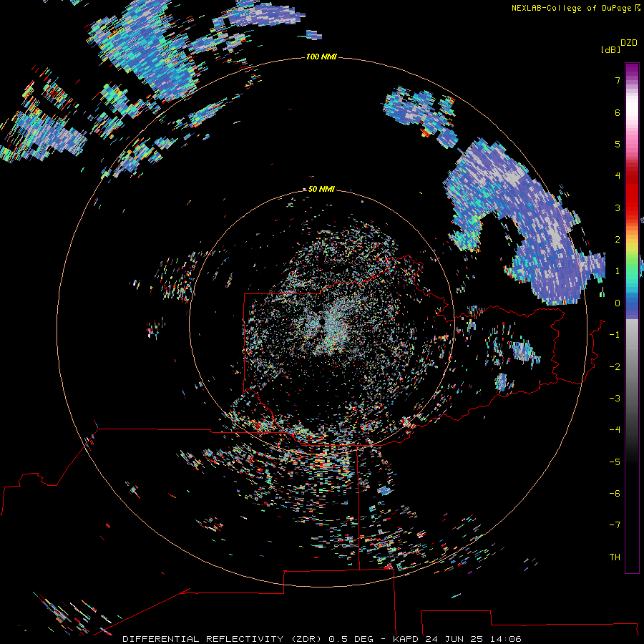Click the 100 NMI range ring label
This screenshot has height=644, width=644.
[x=321, y=57]
